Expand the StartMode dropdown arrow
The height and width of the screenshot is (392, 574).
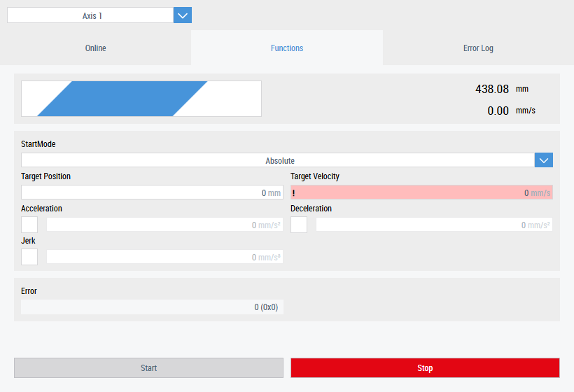click(544, 160)
